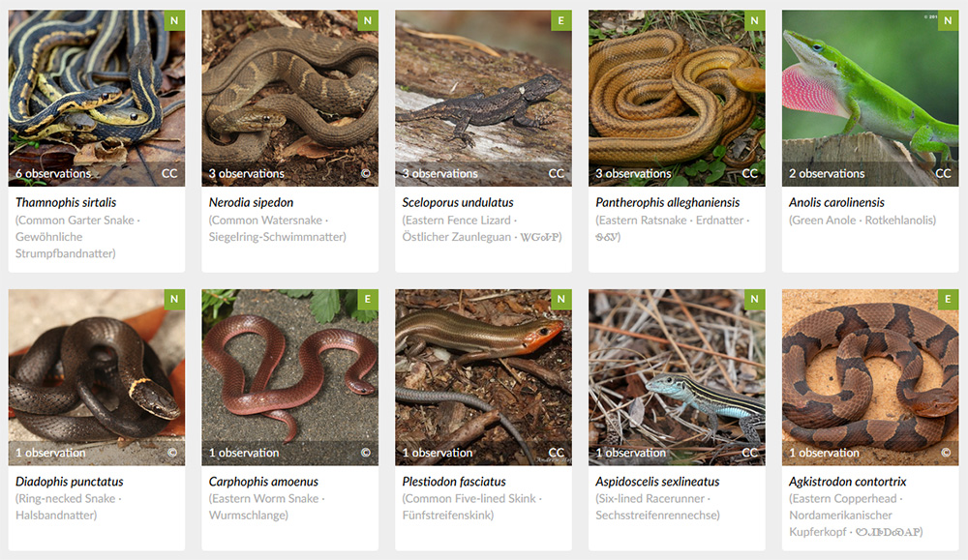Click the E badge on Sceloporus undulatus card
This screenshot has width=968, height=560.
[x=561, y=20]
